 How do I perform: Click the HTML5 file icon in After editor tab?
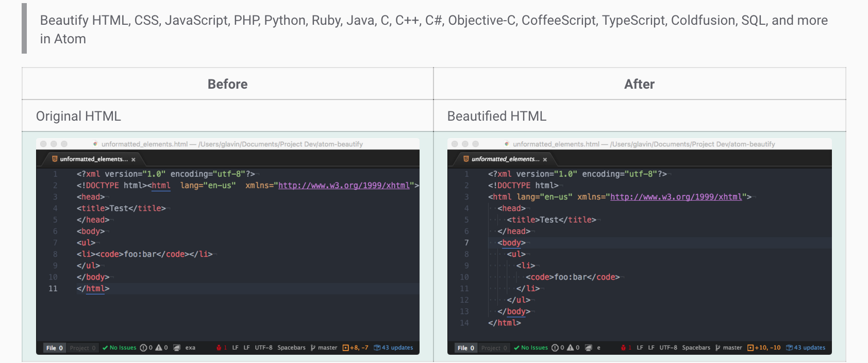tap(466, 159)
